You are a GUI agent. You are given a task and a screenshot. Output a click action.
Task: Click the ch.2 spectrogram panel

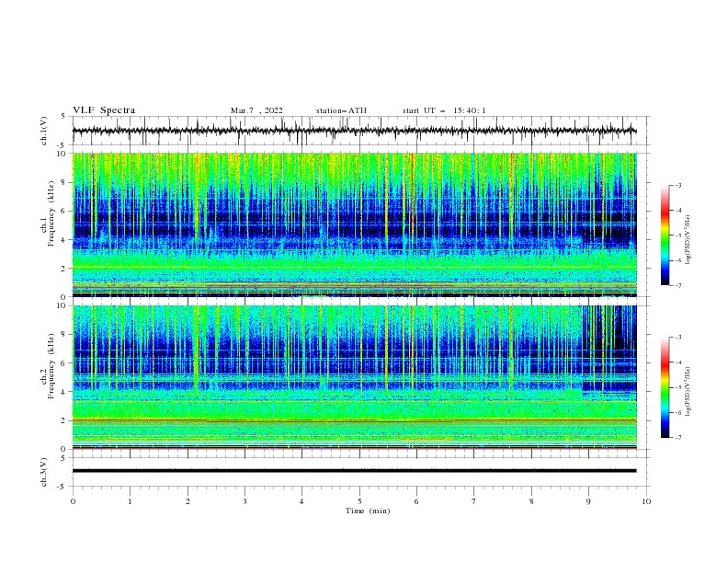coord(355,377)
